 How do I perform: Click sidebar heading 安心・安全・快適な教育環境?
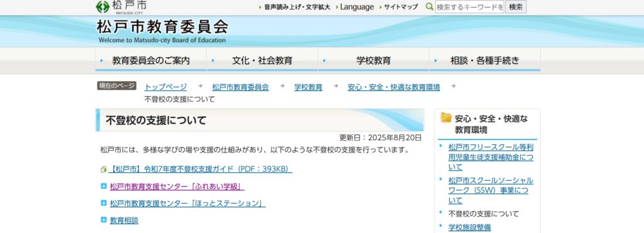(491, 124)
